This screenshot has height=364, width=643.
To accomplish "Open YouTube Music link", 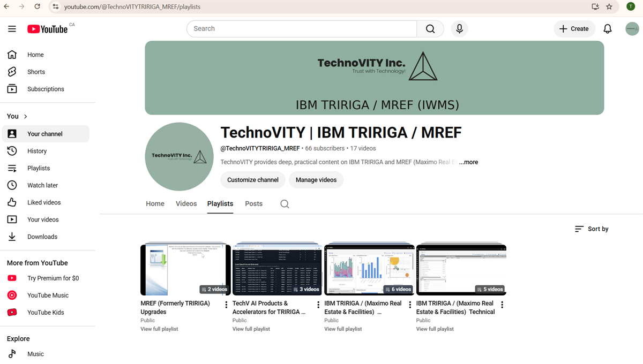I will (x=46, y=295).
